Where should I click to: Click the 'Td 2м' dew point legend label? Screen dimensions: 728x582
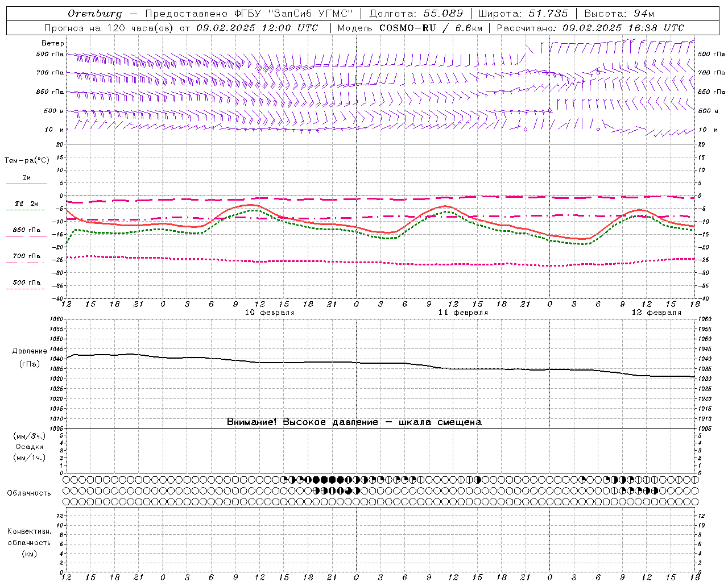pyautogui.click(x=27, y=203)
